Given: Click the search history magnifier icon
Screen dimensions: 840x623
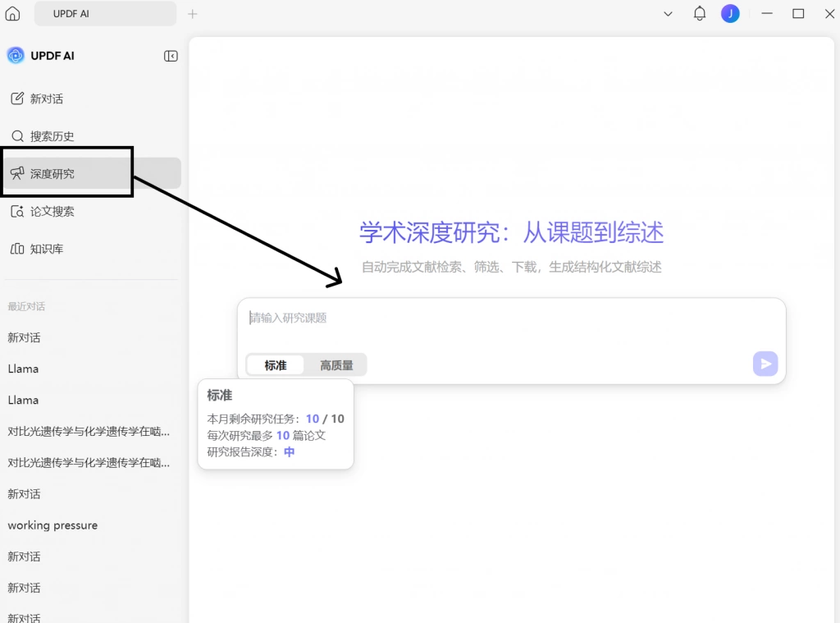Looking at the screenshot, I should point(17,135).
